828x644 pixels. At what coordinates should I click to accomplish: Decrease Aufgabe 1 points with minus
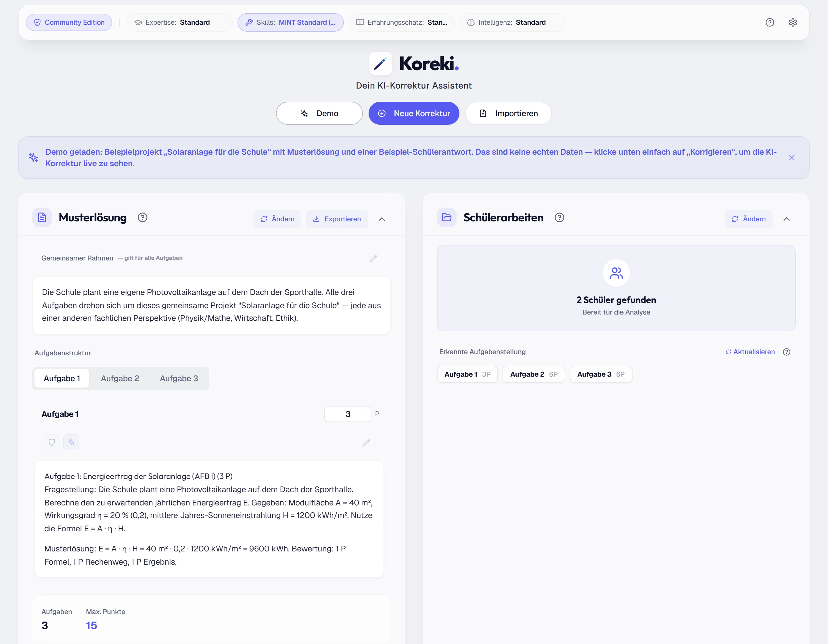(332, 414)
